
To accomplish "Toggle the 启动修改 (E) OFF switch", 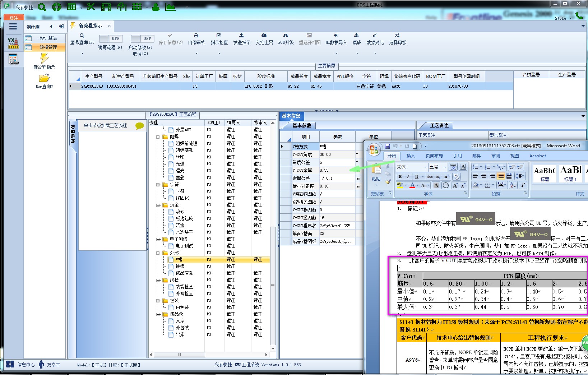I will pos(142,38).
